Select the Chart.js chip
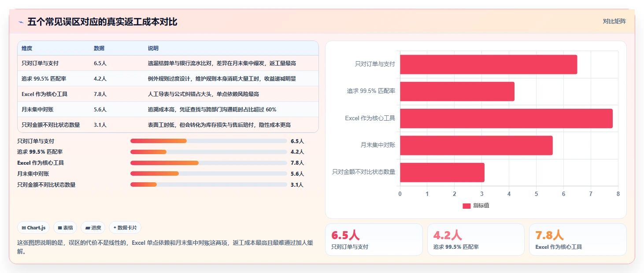This screenshot has height=273, width=644. 33,228
